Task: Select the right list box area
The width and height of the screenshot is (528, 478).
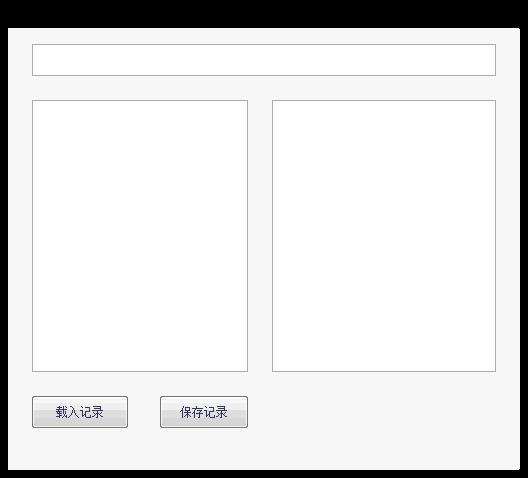Action: (x=384, y=236)
